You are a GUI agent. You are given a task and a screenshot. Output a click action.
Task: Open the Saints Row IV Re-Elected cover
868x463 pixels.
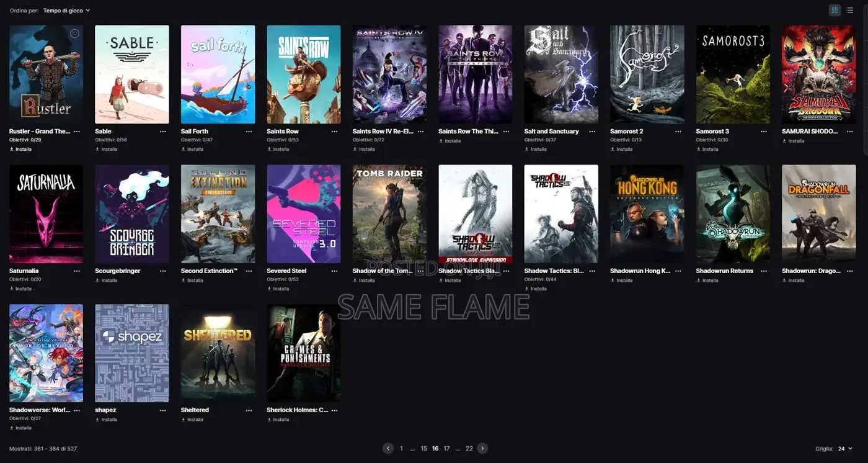coord(389,74)
